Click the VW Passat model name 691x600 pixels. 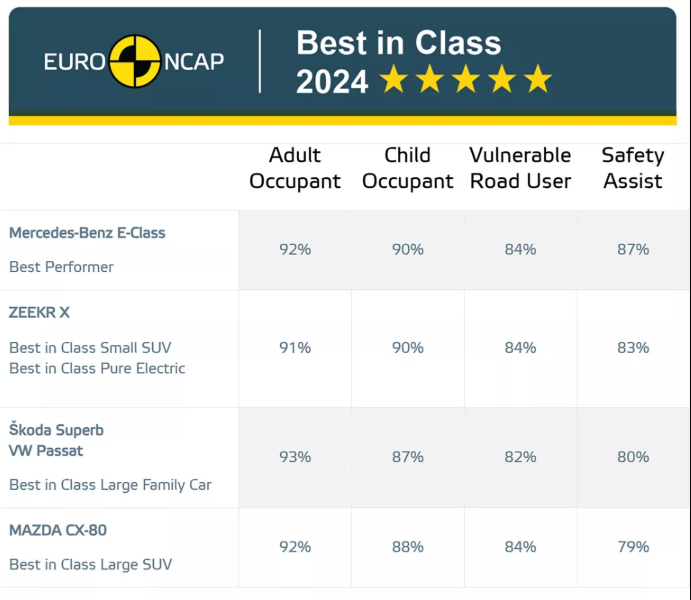coord(46,451)
